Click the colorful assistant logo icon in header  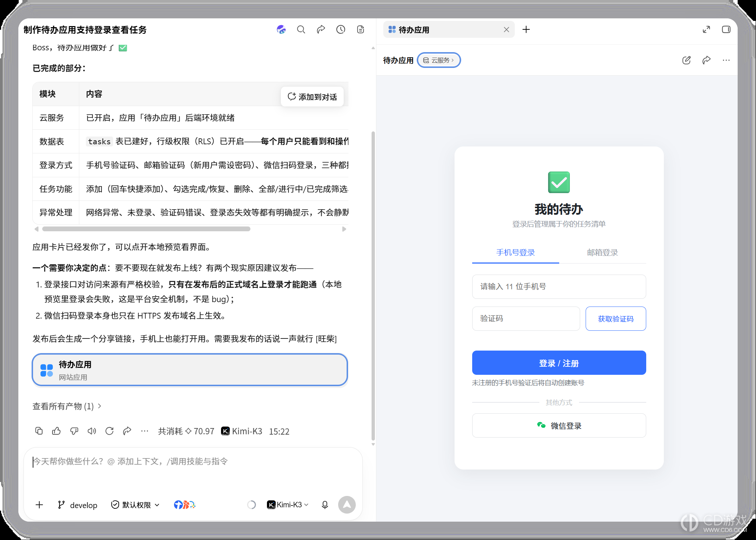point(281,30)
